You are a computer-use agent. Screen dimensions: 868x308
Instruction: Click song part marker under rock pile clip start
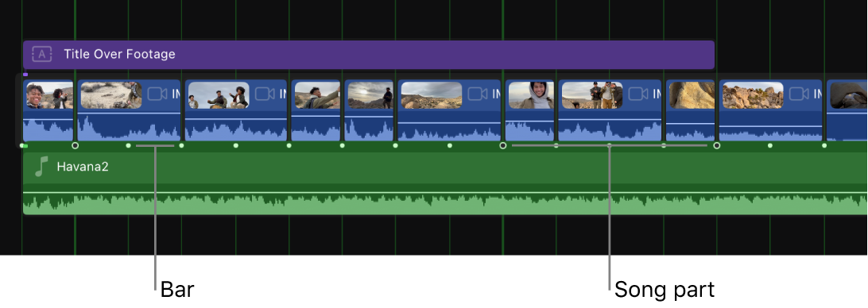click(717, 145)
